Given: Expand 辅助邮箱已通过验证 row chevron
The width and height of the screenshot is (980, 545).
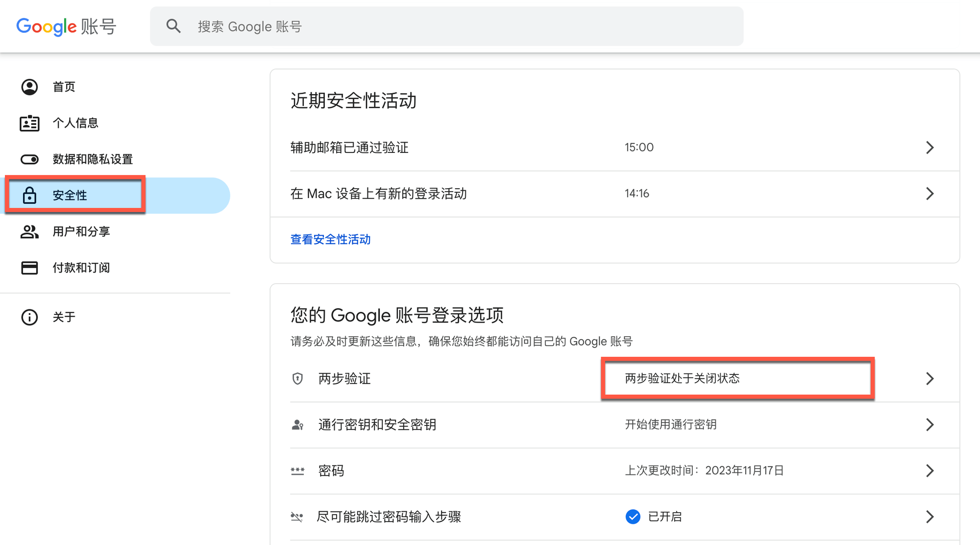Looking at the screenshot, I should (930, 148).
